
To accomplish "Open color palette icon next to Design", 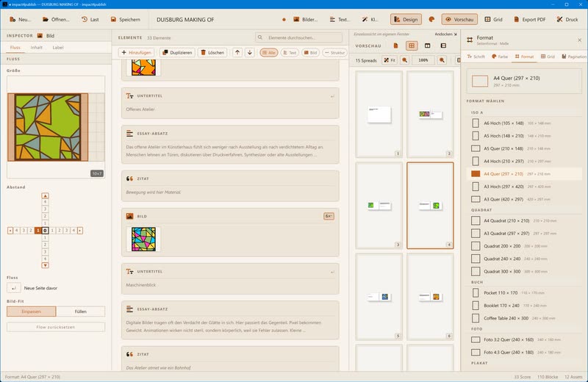I will click(431, 20).
